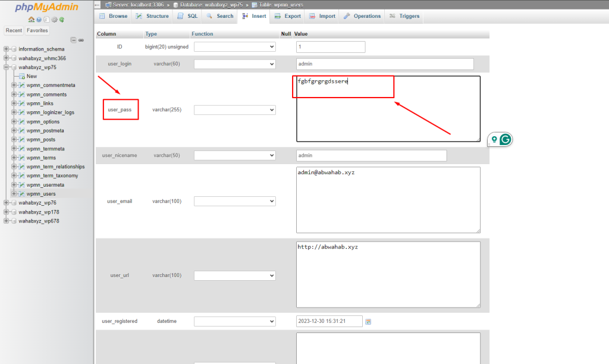The width and height of the screenshot is (609, 364).
Task: Click the Grammarly icon beside password field
Action: pos(505,140)
